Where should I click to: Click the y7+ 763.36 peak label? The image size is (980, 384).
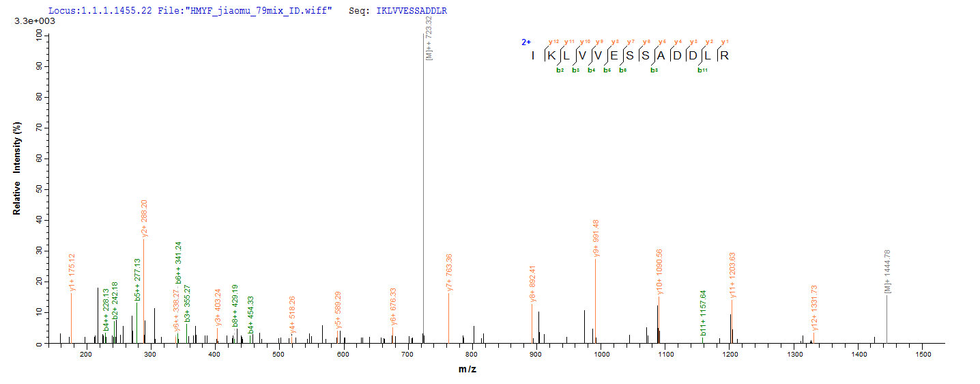click(x=450, y=273)
